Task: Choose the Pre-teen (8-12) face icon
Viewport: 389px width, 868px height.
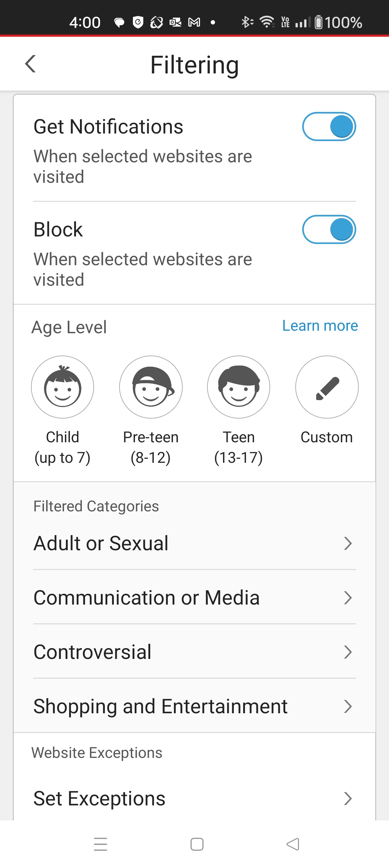Action: 151,387
